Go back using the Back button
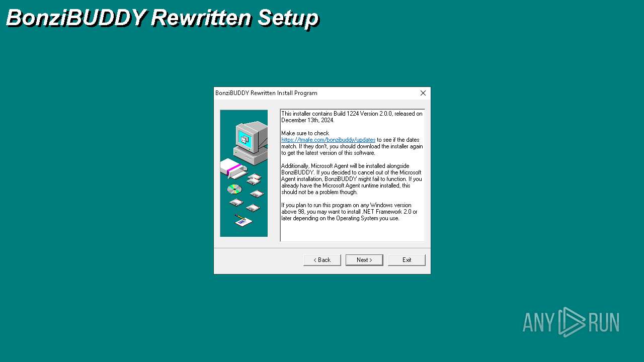 click(x=322, y=260)
